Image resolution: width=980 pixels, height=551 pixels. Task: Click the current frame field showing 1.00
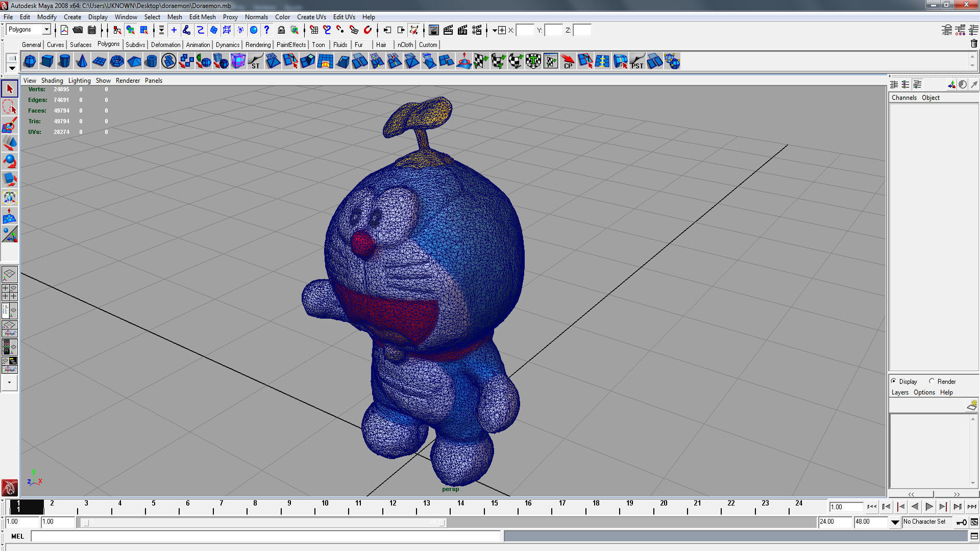click(846, 507)
